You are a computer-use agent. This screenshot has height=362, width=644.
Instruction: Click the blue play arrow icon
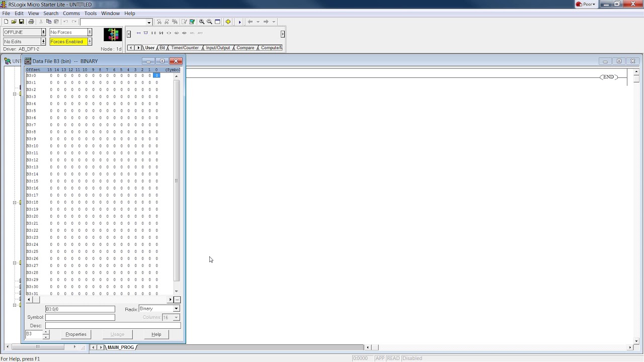[240, 22]
